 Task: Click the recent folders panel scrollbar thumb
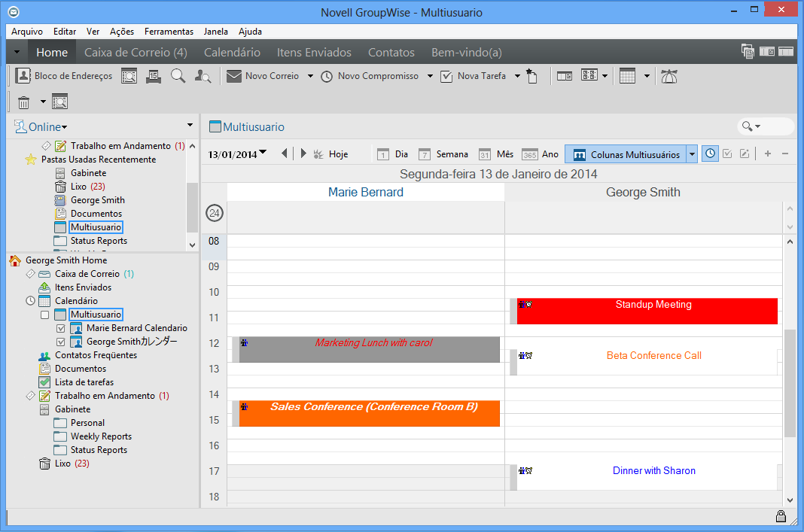click(192, 208)
